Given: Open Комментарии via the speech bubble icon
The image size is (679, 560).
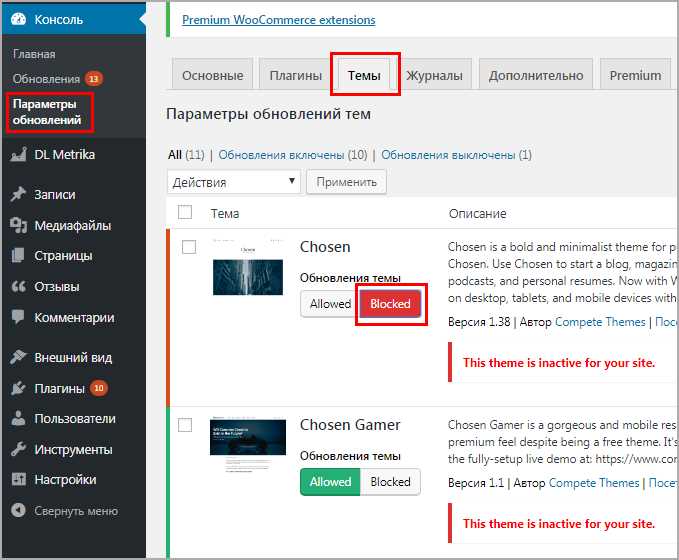Looking at the screenshot, I should pos(18,317).
